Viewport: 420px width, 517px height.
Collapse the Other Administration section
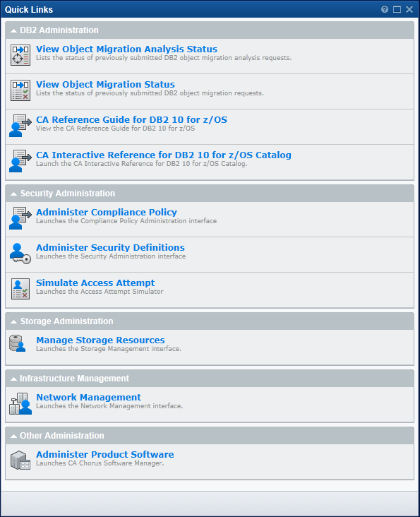coord(13,436)
